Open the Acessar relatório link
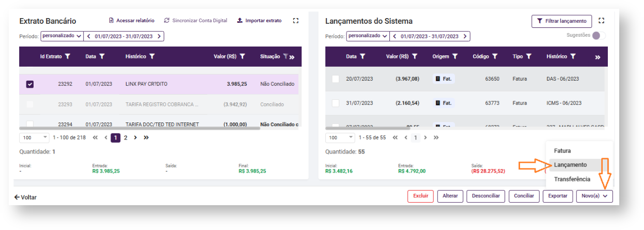This screenshot has width=644, height=230. [x=131, y=21]
